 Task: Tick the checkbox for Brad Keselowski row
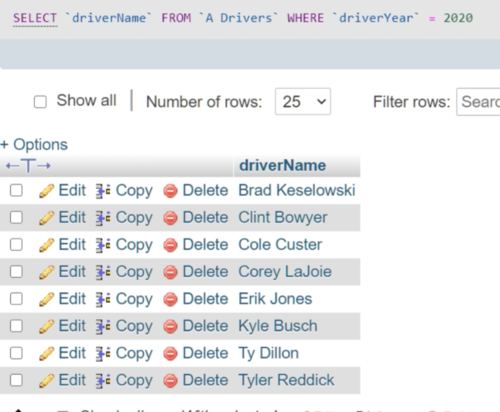point(16,191)
